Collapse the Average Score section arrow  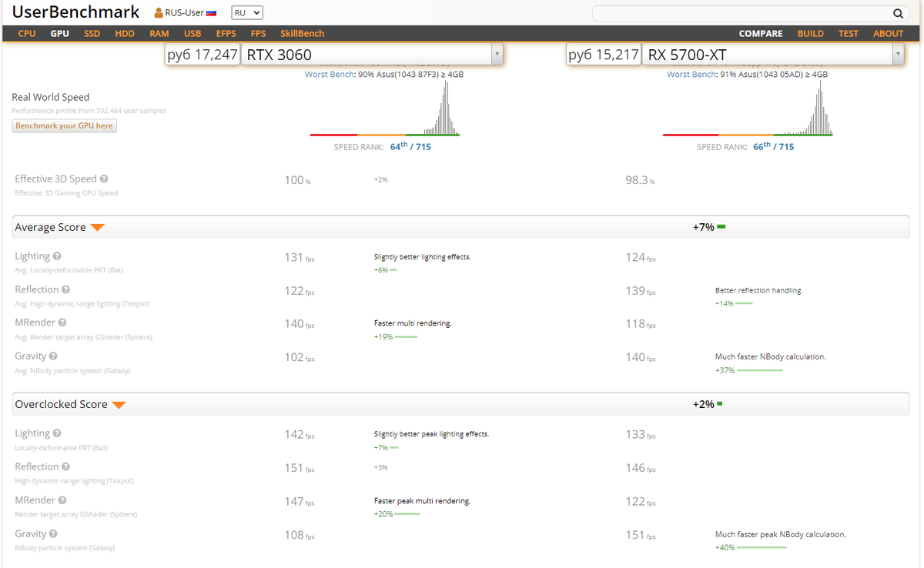[97, 227]
